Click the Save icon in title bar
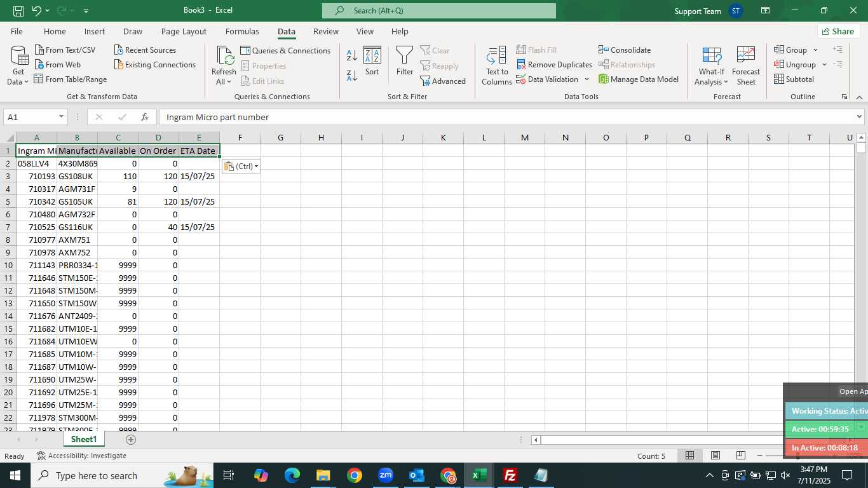868x488 pixels. point(18,11)
